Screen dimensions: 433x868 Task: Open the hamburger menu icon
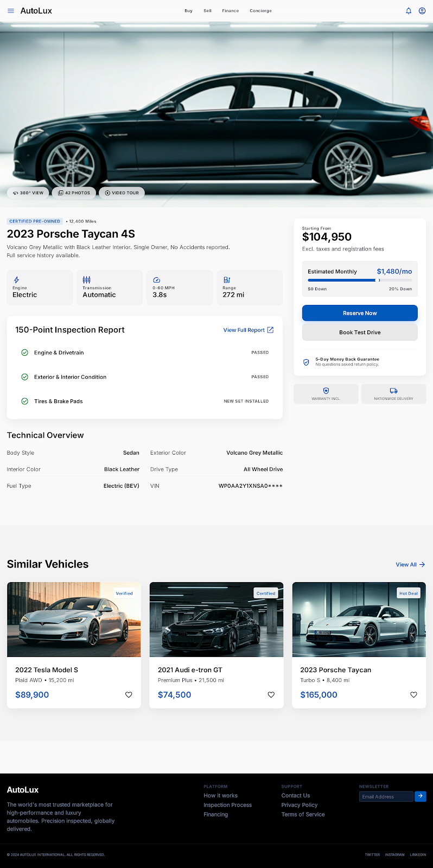(11, 11)
